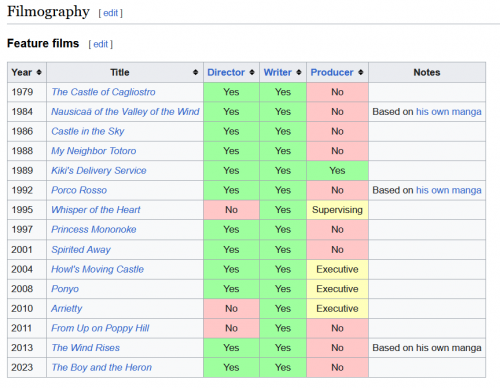500x388 pixels.
Task: Click Writer Yes cell for My Neighbor Totoro
Action: (283, 151)
